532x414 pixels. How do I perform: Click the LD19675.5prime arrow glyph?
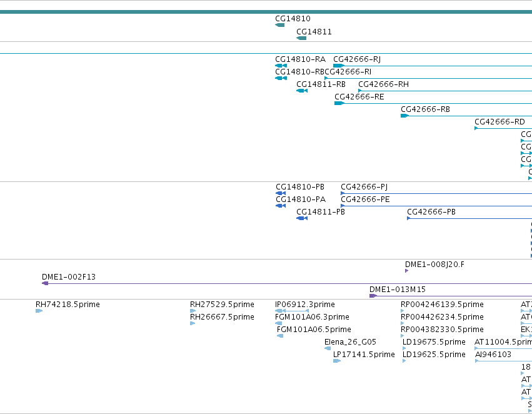[404, 348]
